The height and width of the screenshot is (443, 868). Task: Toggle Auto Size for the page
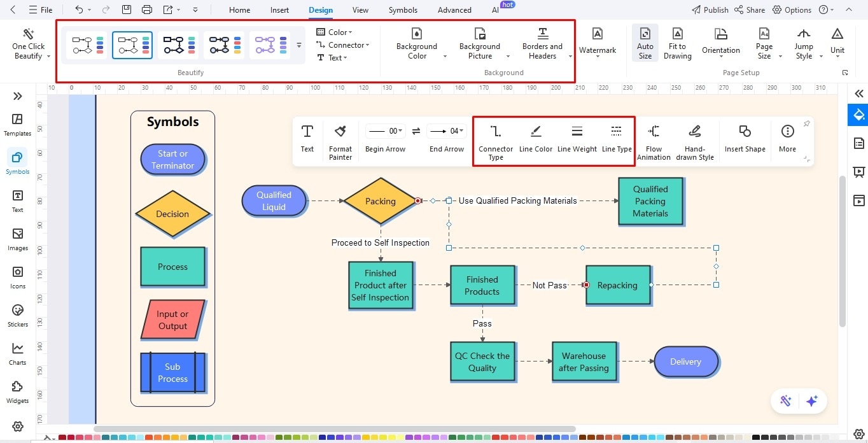645,43
